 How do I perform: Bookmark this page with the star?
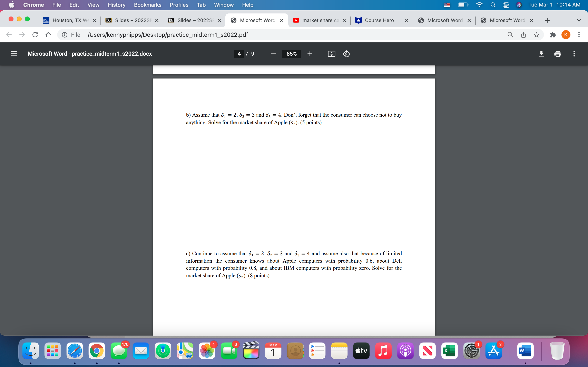[x=537, y=35]
